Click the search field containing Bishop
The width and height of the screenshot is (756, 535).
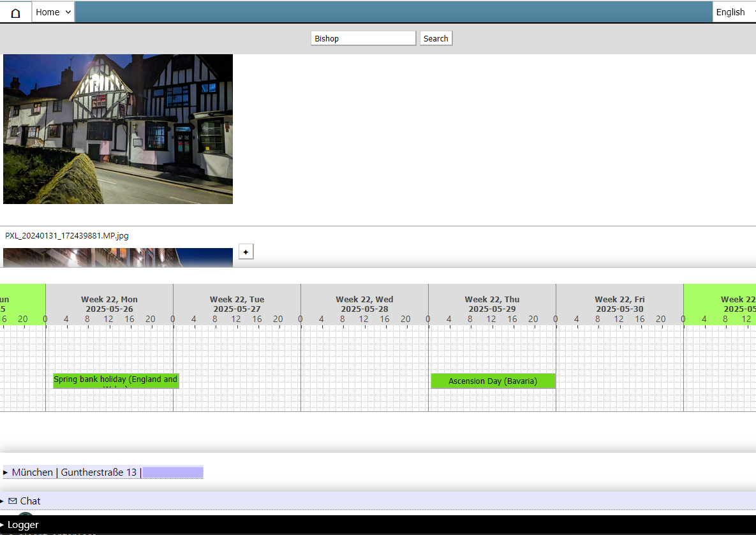click(363, 38)
